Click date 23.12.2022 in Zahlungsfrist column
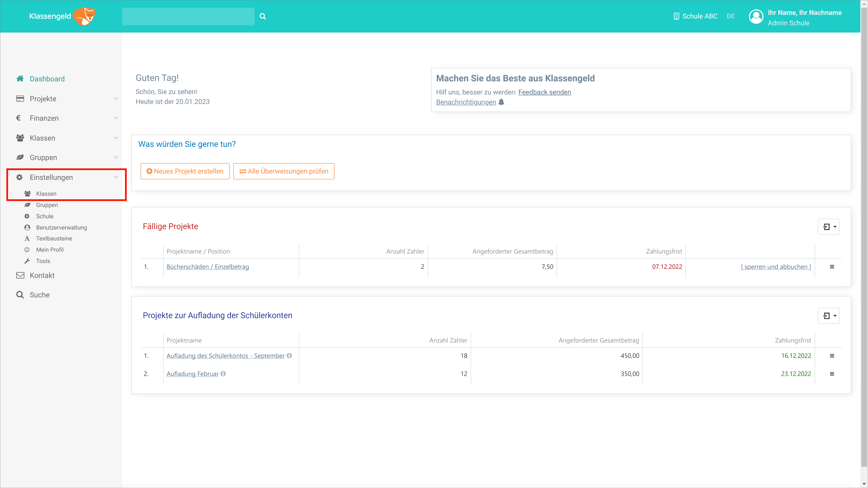The width and height of the screenshot is (868, 488). click(x=796, y=374)
